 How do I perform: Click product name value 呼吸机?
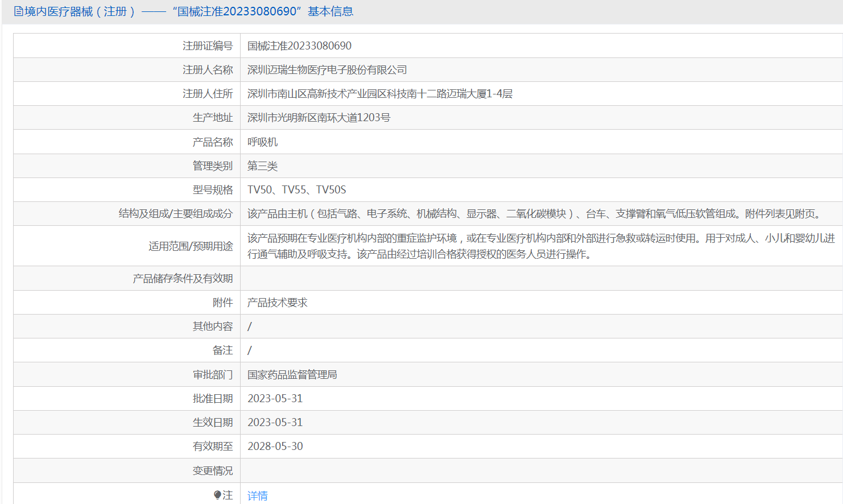point(262,142)
